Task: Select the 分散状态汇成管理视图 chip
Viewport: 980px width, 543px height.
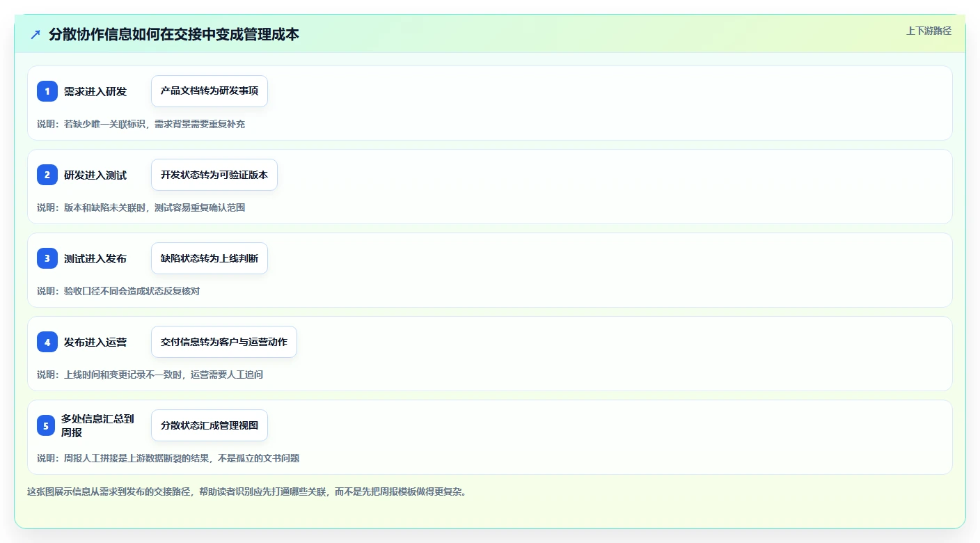Action: click(x=210, y=425)
